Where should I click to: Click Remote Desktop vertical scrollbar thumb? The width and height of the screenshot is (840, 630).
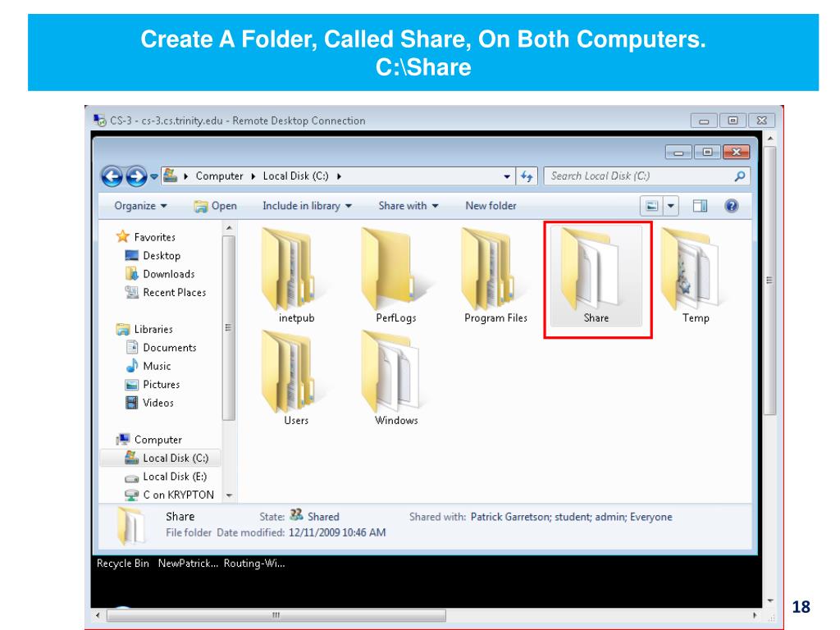(x=769, y=281)
